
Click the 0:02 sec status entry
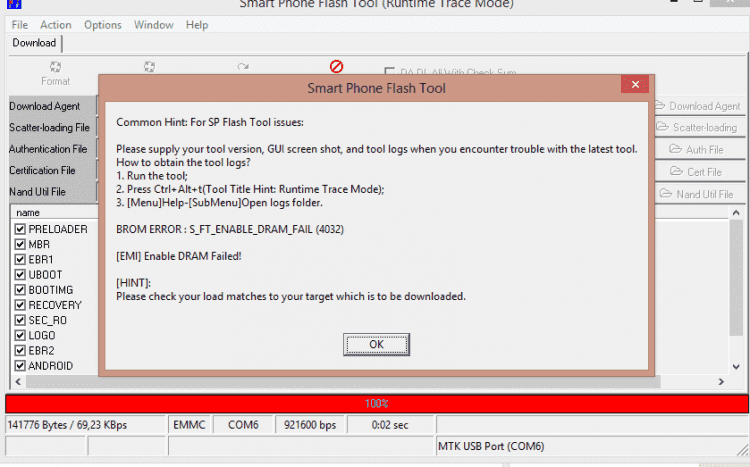click(390, 425)
